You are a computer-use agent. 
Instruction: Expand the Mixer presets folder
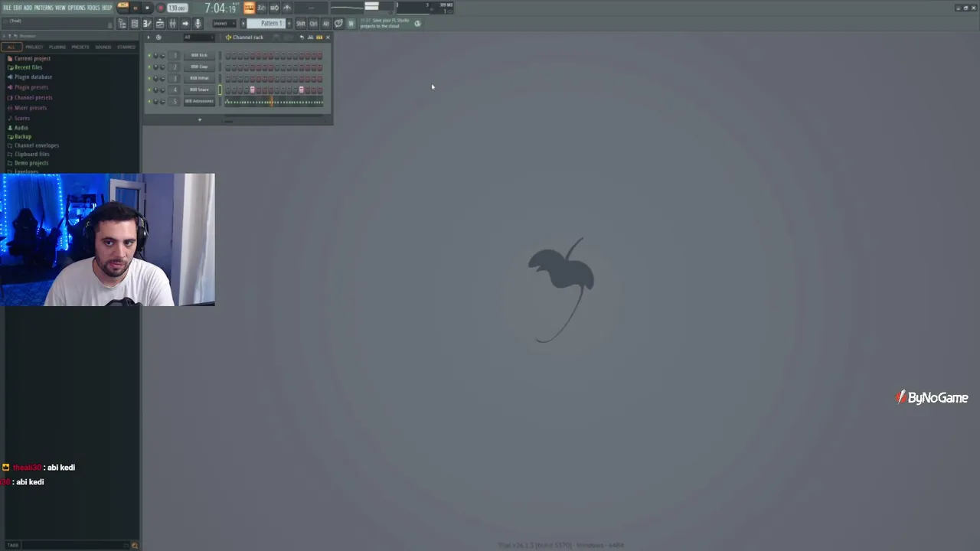point(31,108)
